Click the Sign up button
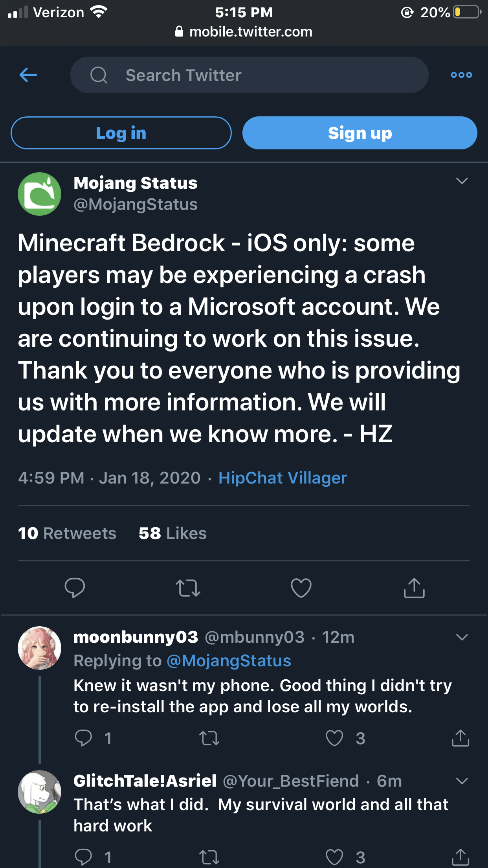 [360, 133]
